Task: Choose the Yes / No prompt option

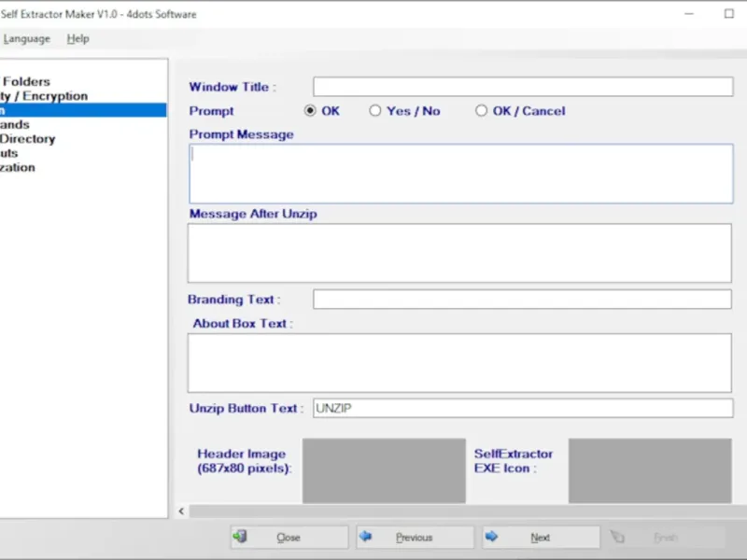Action: point(375,111)
